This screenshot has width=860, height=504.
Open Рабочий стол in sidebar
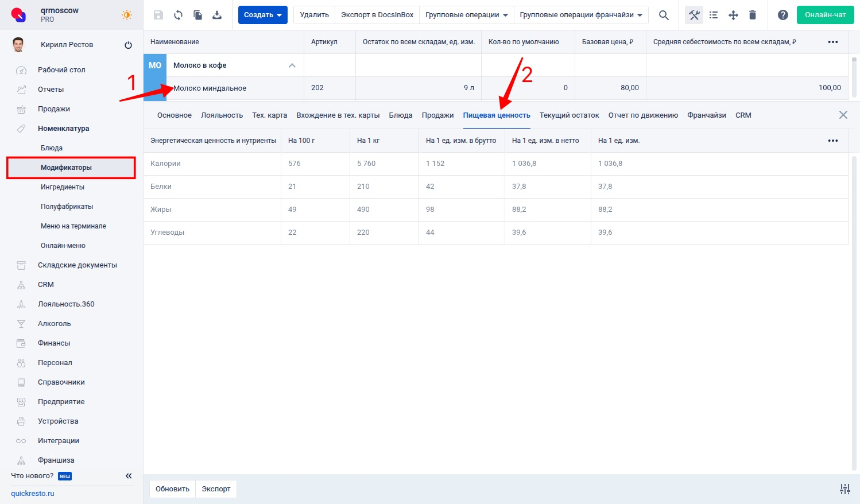pos(61,70)
